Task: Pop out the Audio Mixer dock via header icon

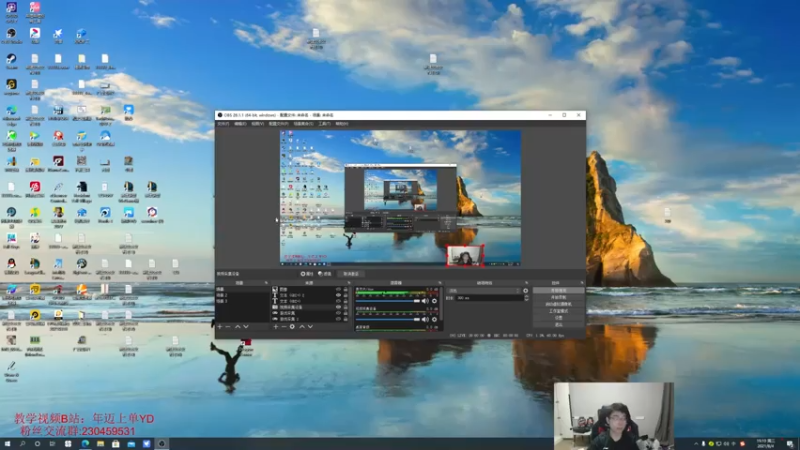Action: coord(440,283)
